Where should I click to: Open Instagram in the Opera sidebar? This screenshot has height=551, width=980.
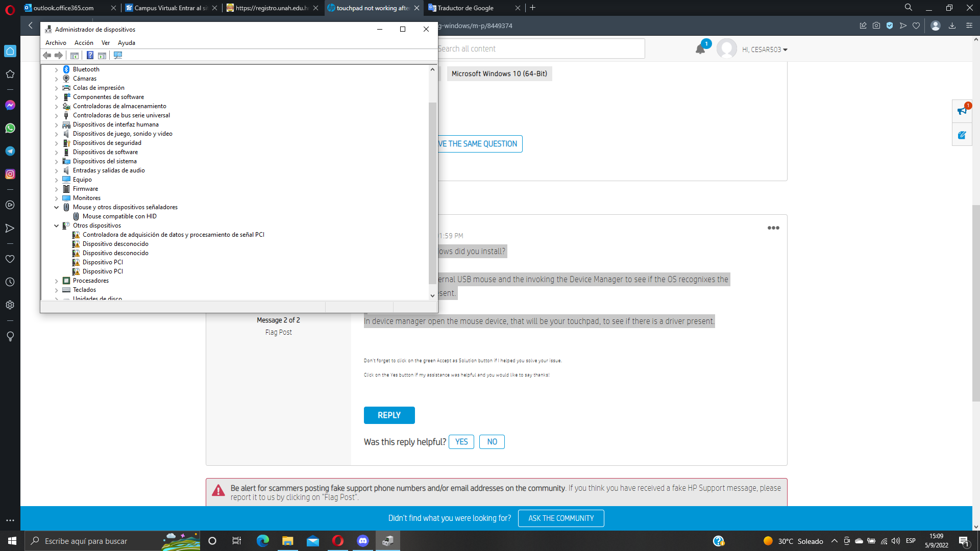tap(10, 174)
